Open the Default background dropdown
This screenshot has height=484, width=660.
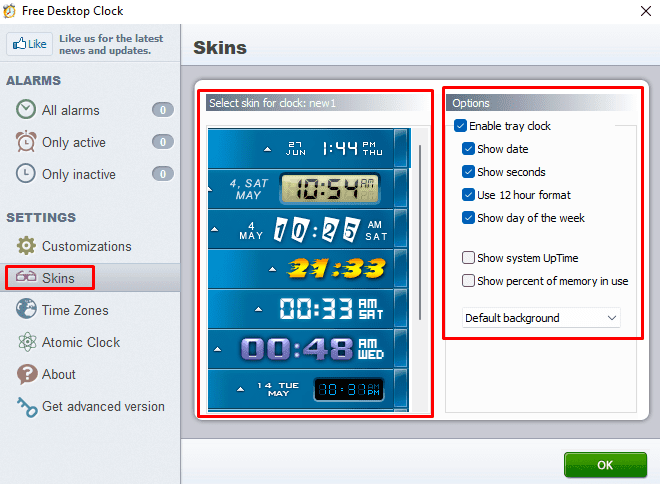coord(541,318)
